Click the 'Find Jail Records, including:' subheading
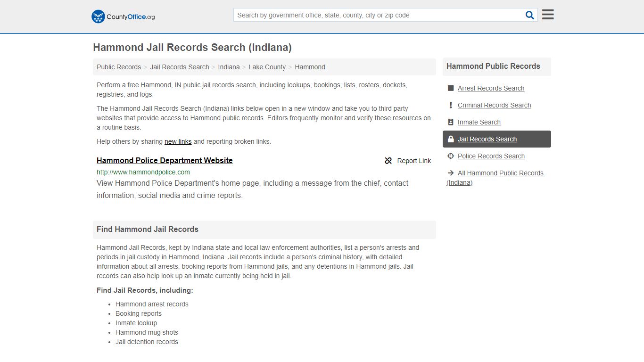 click(x=145, y=290)
